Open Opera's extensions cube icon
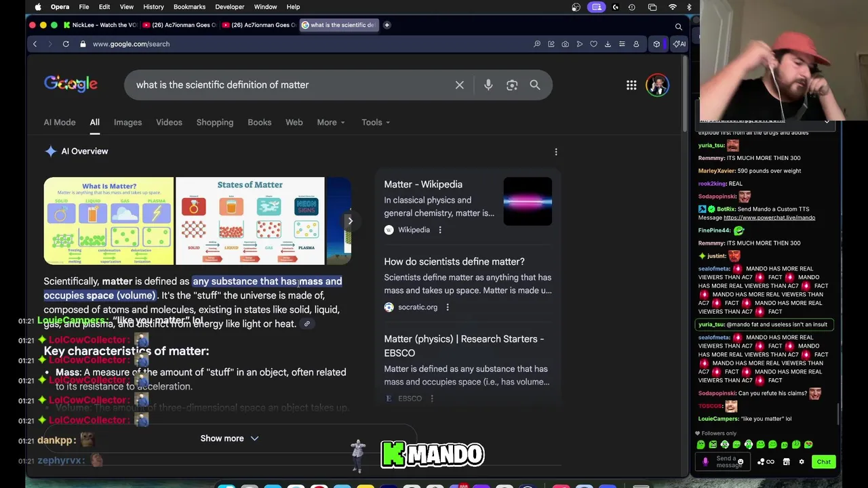 pyautogui.click(x=656, y=44)
